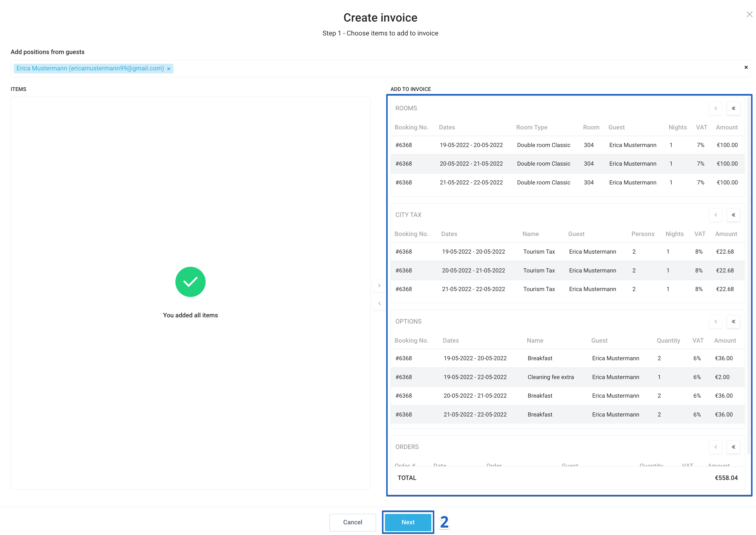Click the CITY TAX section title
The image size is (756, 535).
click(408, 215)
